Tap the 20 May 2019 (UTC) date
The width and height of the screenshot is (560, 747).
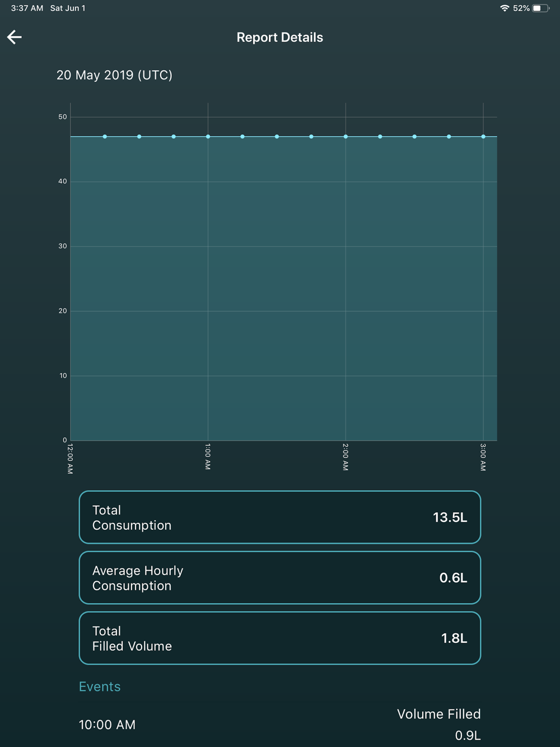[x=114, y=75]
